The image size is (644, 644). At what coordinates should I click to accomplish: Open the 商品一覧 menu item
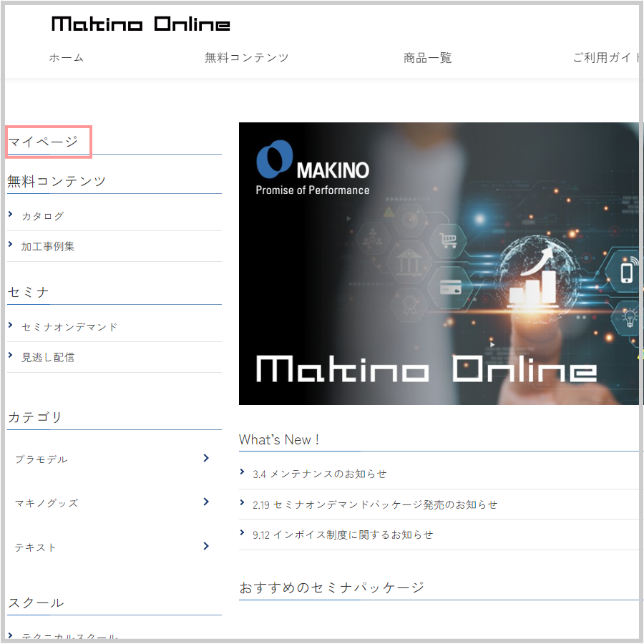point(428,57)
